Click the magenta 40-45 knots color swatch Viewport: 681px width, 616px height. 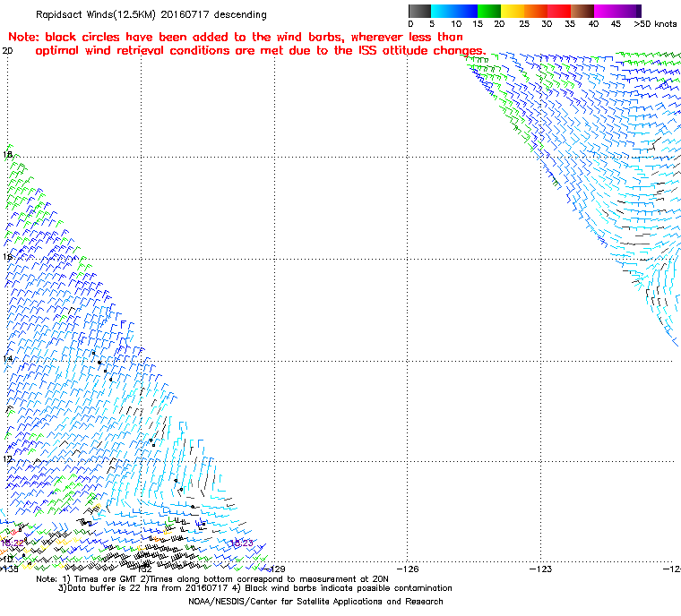607,11
